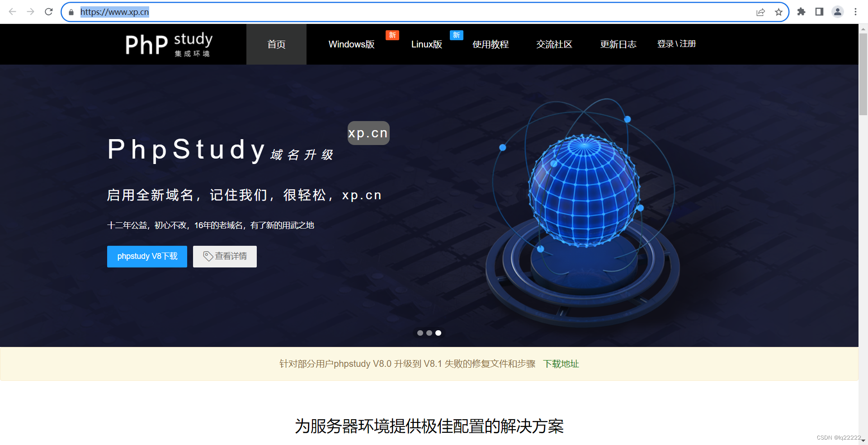The height and width of the screenshot is (445, 868).
Task: Select the first carousel indicator dot
Action: pos(420,333)
